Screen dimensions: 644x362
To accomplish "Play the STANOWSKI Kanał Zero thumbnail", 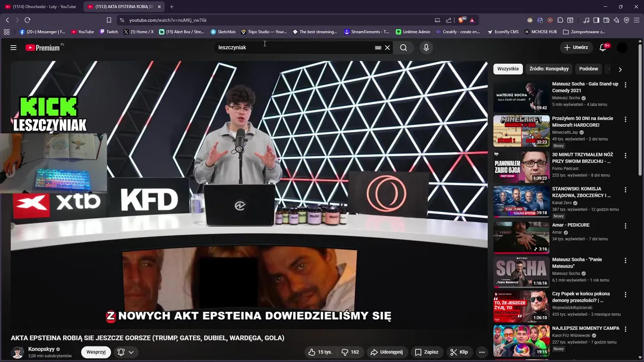I will [x=521, y=201].
